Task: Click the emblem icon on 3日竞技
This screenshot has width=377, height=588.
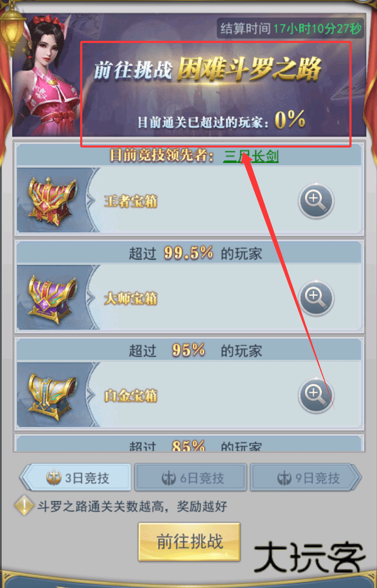Action: (x=54, y=478)
